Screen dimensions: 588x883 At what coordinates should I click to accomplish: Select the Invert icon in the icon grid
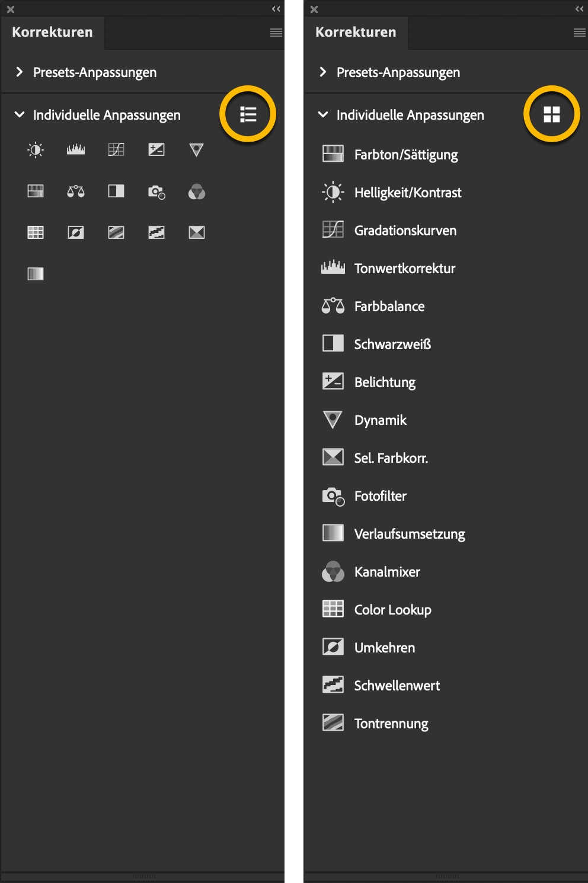click(x=76, y=232)
